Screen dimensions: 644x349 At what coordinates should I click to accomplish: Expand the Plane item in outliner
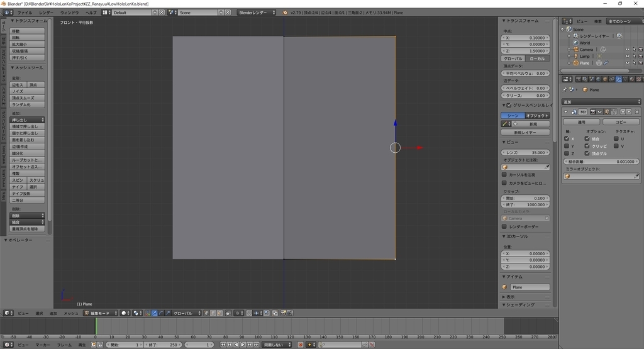coord(569,63)
